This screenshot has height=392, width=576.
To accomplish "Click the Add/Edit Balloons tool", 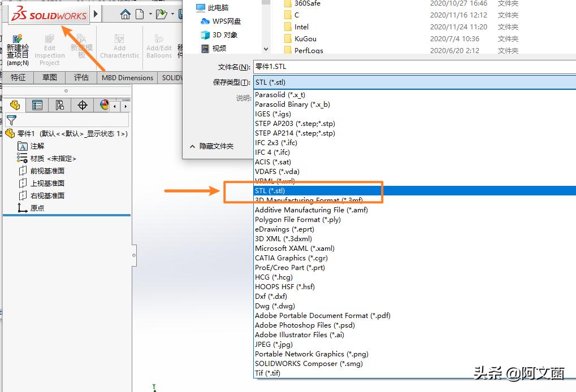I will pyautogui.click(x=159, y=46).
